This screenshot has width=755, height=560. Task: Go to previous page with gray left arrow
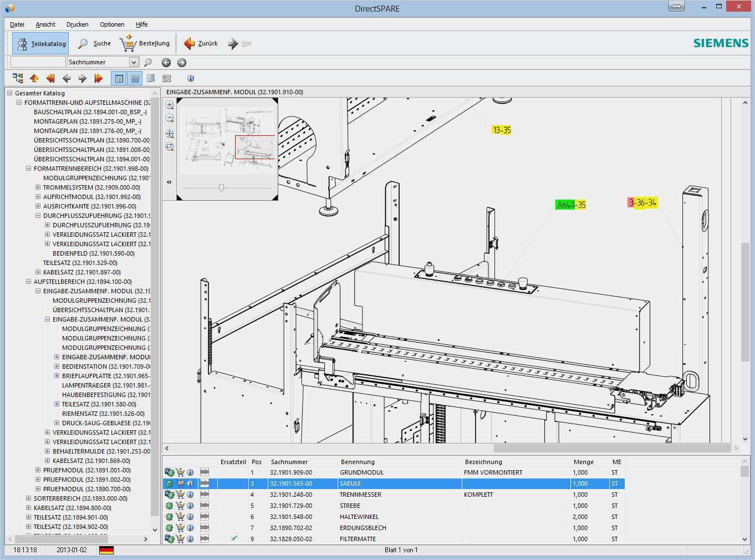pos(67,78)
